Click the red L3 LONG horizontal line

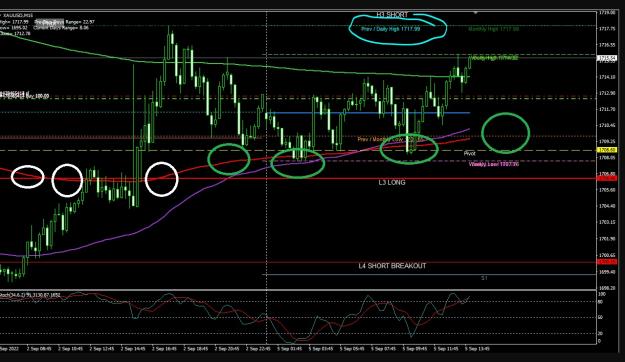[299, 178]
